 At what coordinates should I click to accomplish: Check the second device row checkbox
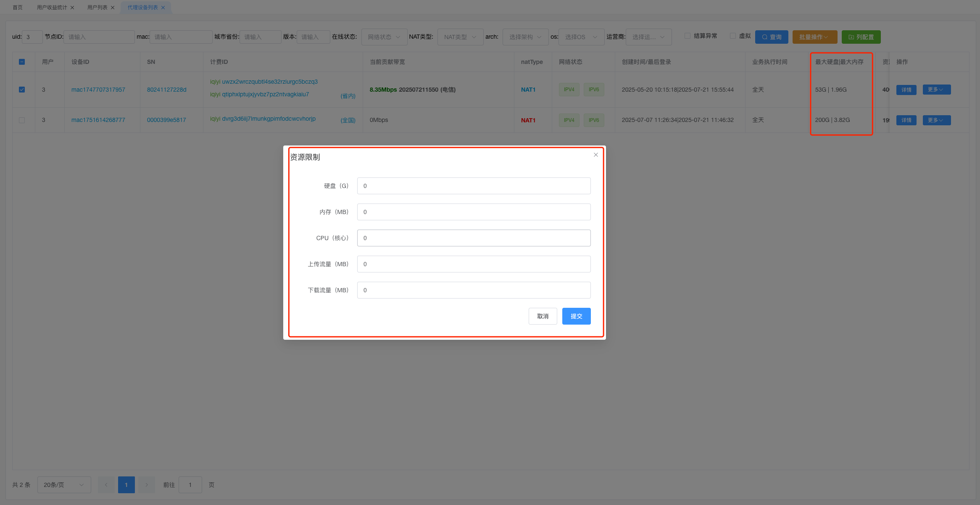point(22,120)
